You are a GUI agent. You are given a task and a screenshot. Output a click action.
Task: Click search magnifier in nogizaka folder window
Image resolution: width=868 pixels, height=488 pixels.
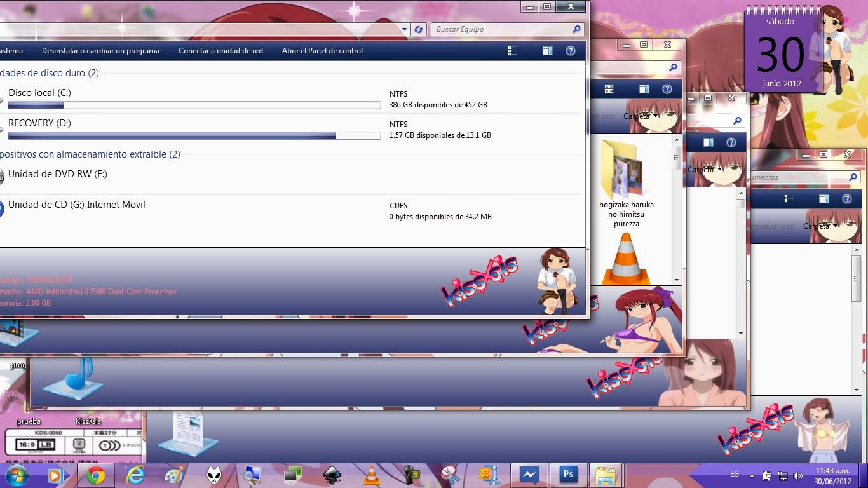673,67
